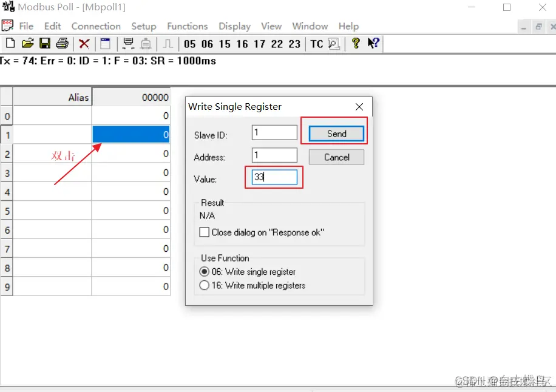Screen dimensions: 556x392
Task: Click the yellow question mark Help icon
Action: pyautogui.click(x=356, y=43)
